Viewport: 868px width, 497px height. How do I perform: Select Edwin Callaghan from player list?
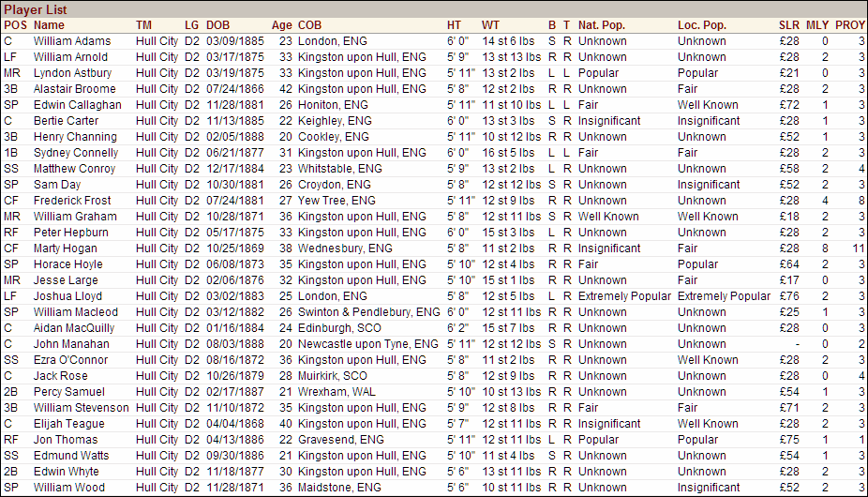pos(76,105)
